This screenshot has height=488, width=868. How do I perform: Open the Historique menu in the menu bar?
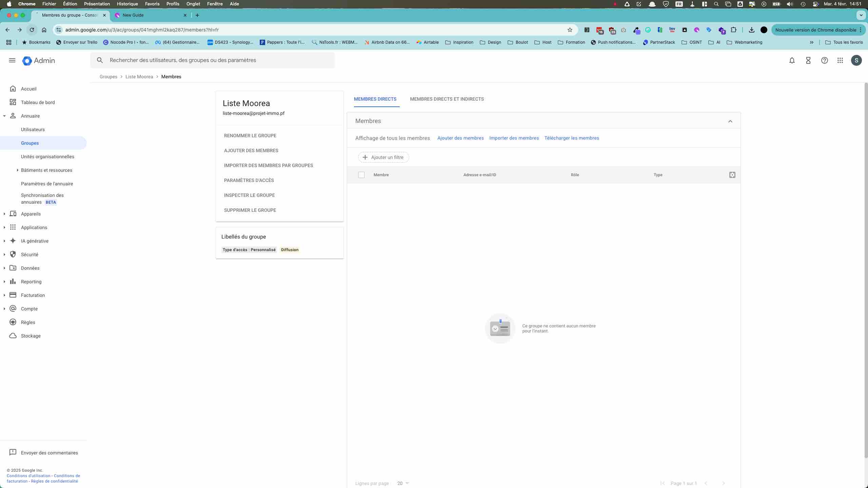click(127, 4)
